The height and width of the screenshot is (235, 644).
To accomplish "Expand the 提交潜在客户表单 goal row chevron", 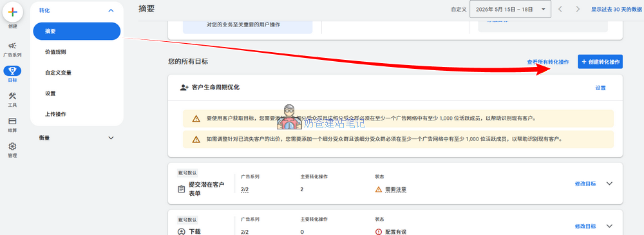I will (x=609, y=183).
